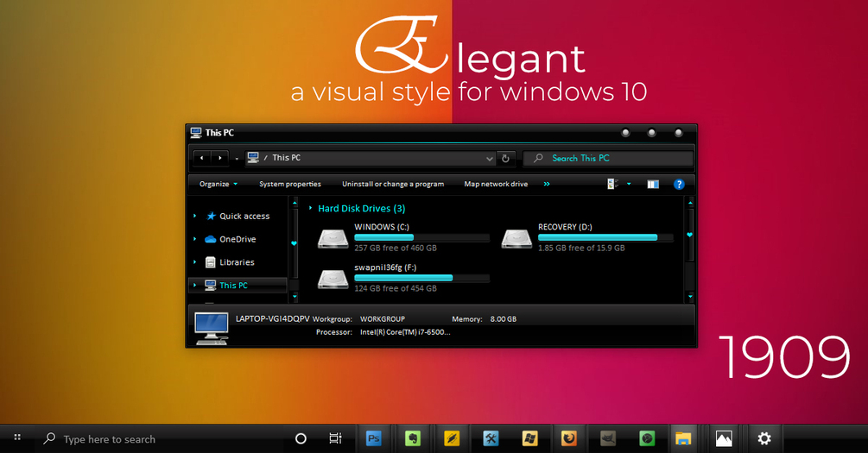
Task: Refresh the This PC view
Action: coord(505,159)
